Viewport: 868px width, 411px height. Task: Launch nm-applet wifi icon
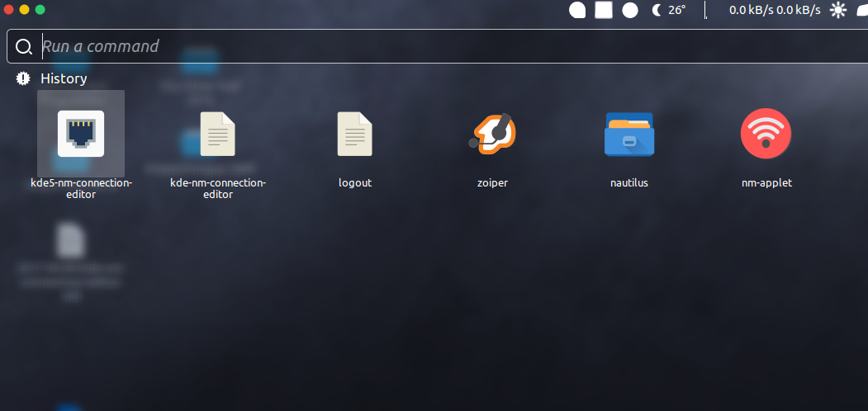(766, 134)
